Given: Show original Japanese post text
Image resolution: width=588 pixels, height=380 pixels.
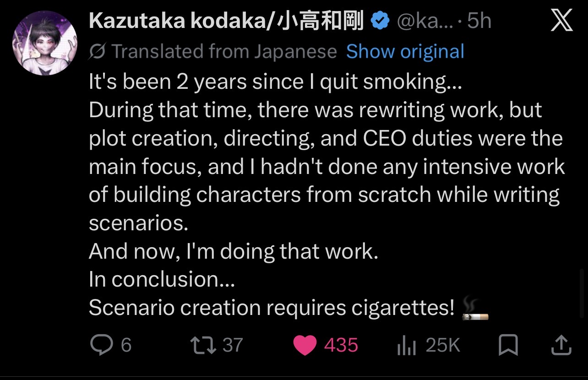Looking at the screenshot, I should 405,52.
